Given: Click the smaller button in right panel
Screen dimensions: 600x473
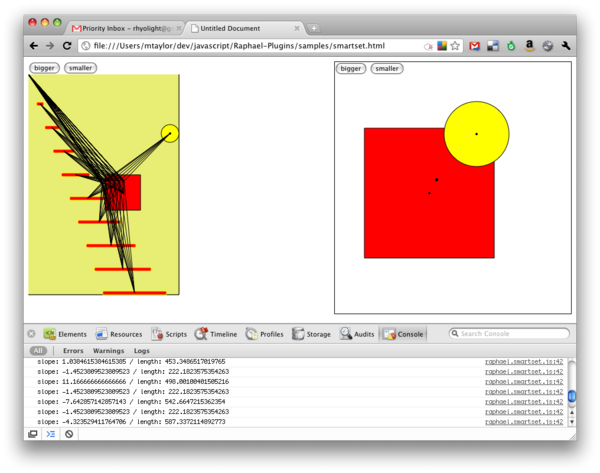Looking at the screenshot, I should click(387, 69).
